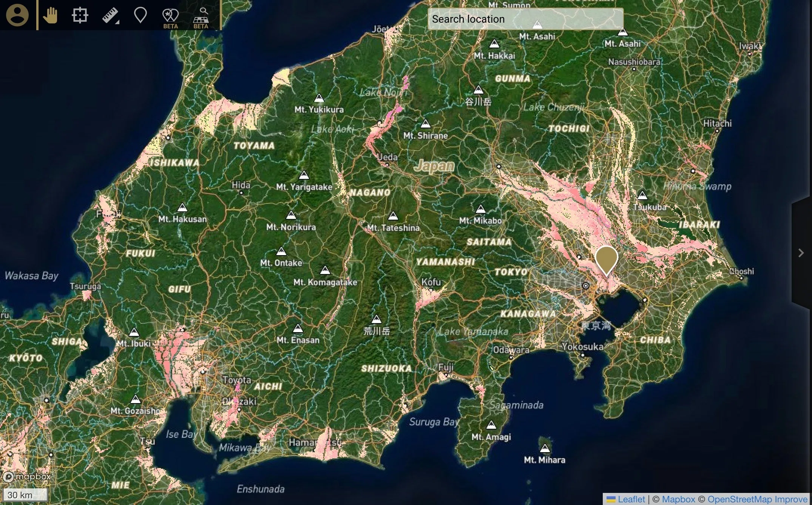Click the Mt. Gozaisho peak icon
Image resolution: width=812 pixels, height=505 pixels.
(136, 399)
